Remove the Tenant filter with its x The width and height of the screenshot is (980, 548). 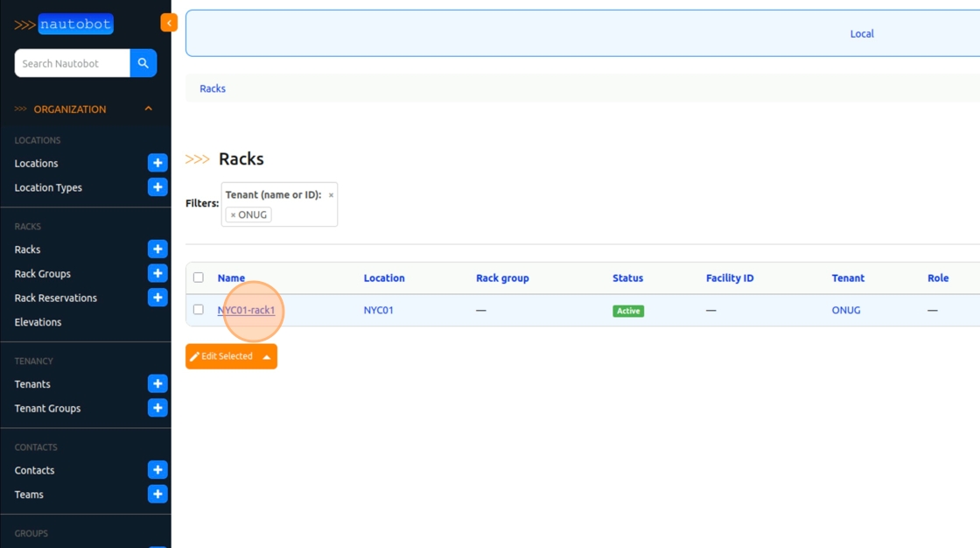pos(331,195)
